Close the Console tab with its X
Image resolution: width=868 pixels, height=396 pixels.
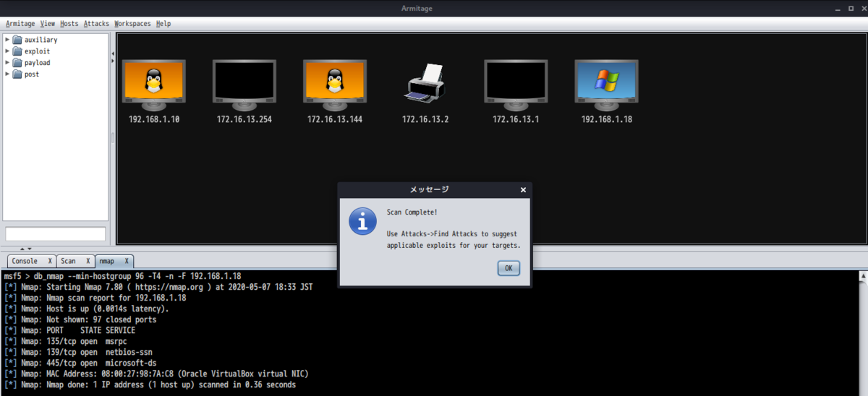[x=49, y=261]
